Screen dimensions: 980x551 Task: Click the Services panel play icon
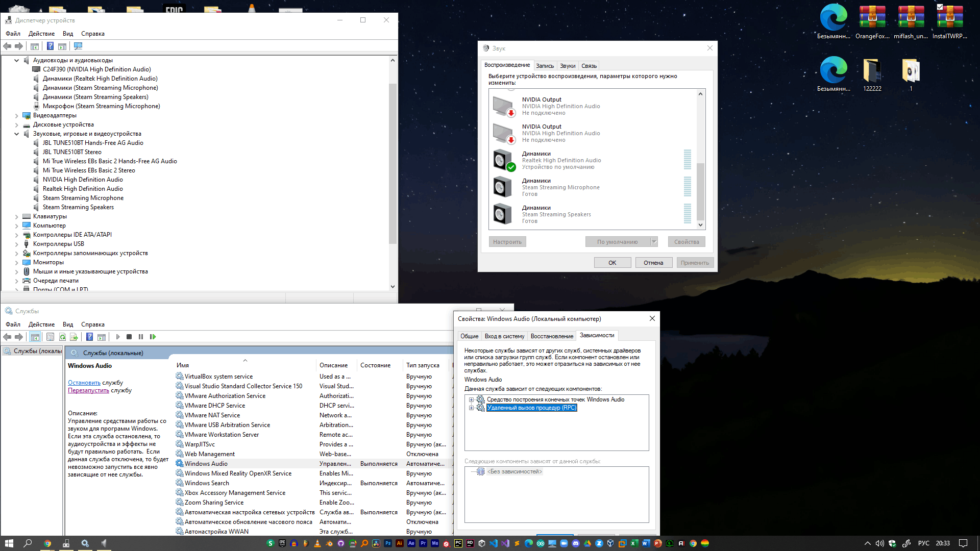pos(117,337)
